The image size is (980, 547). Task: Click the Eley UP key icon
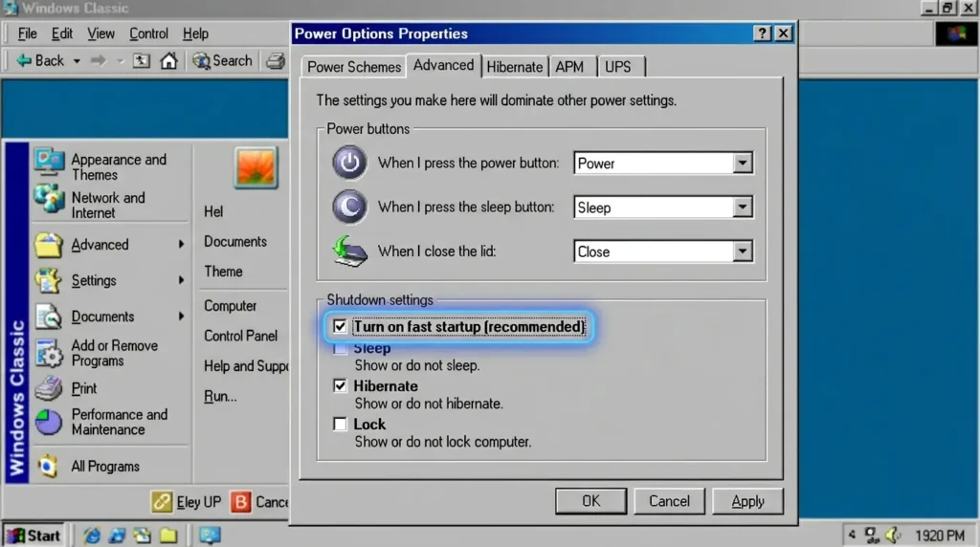(161, 501)
